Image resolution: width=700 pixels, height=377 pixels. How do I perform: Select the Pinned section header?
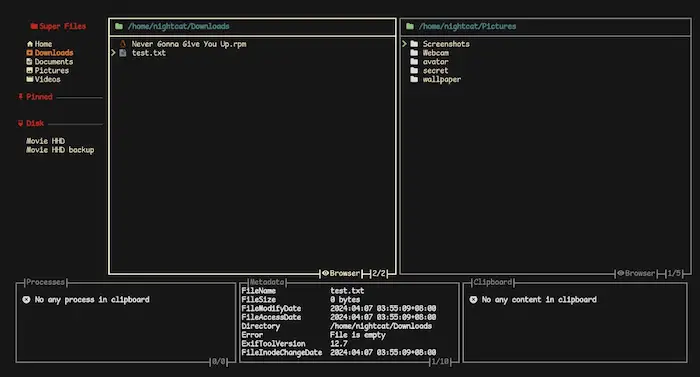pos(35,96)
